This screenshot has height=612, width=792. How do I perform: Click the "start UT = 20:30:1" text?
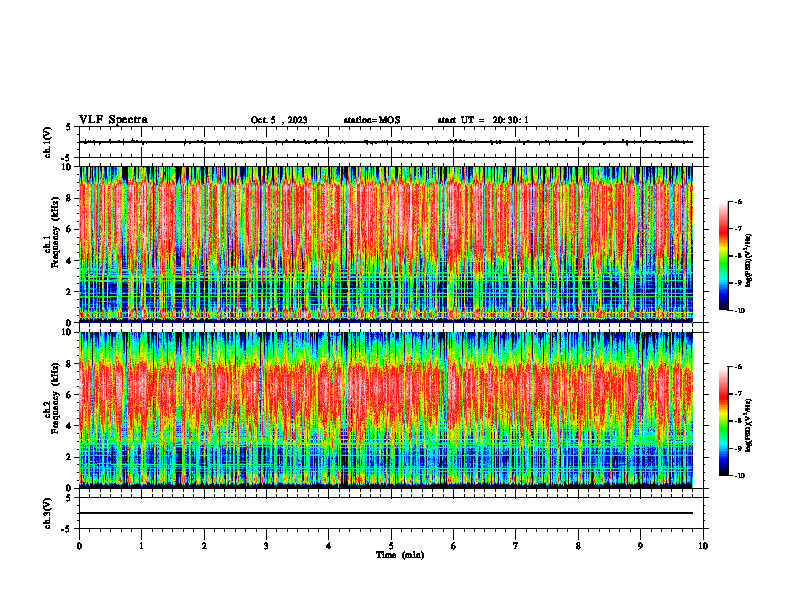point(483,120)
